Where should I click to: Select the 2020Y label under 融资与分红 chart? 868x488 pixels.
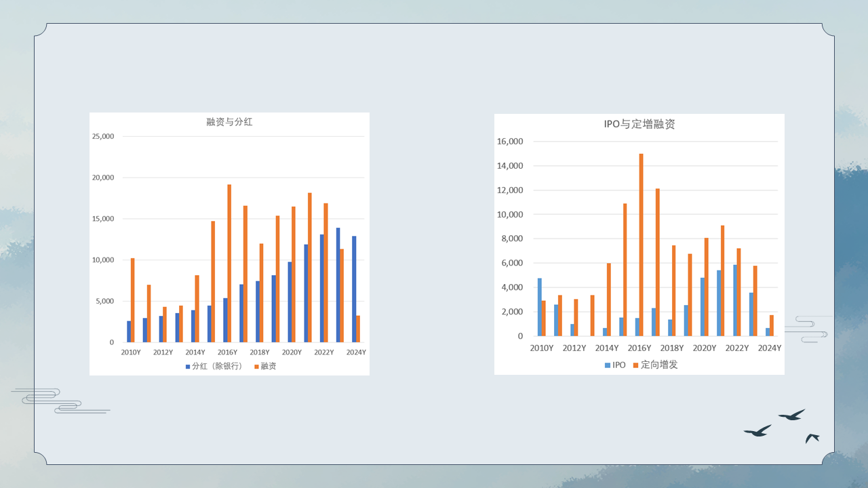[x=292, y=352]
